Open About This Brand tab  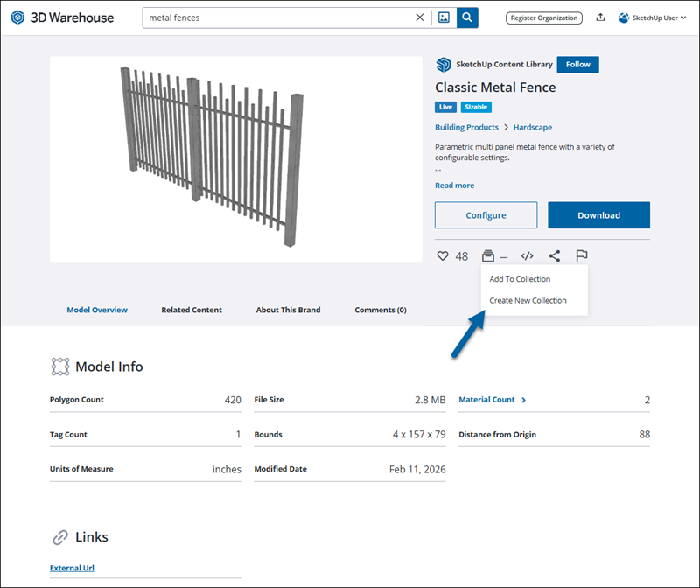click(288, 310)
